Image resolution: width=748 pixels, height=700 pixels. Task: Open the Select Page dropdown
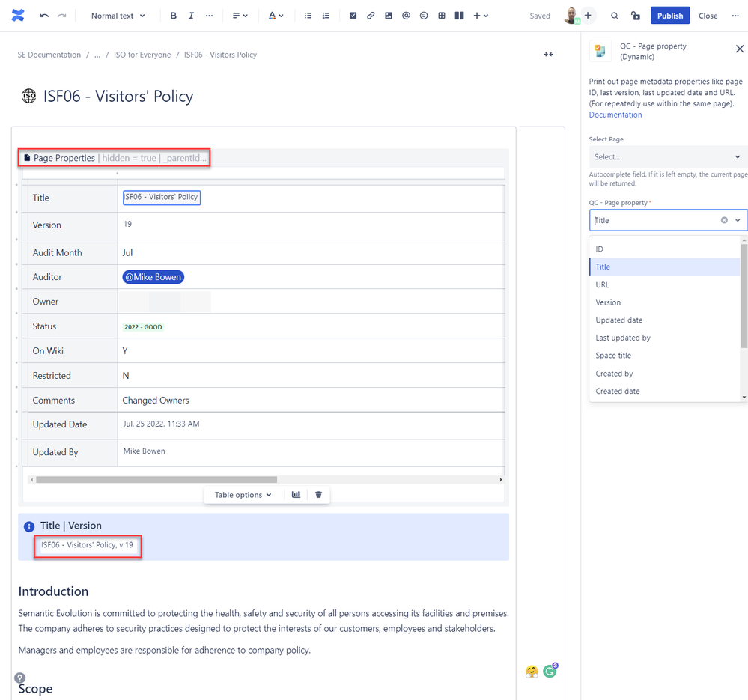(x=668, y=157)
